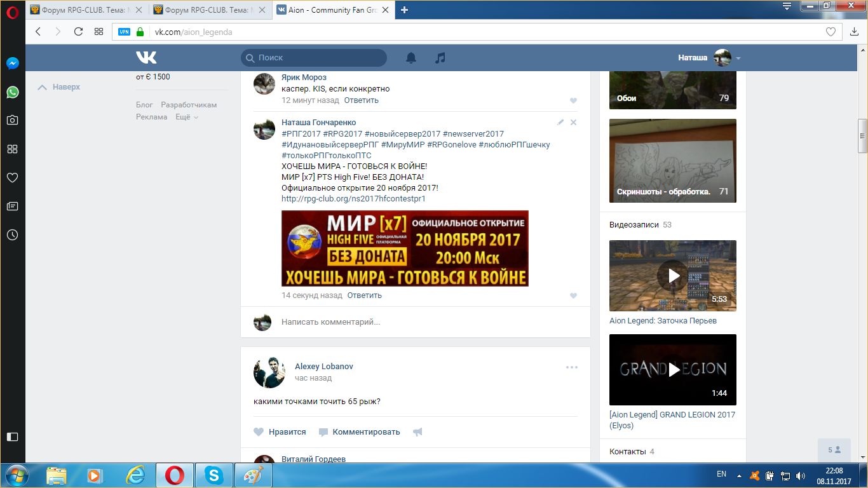Go to VK home via the logo
868x488 pixels.
click(x=146, y=58)
